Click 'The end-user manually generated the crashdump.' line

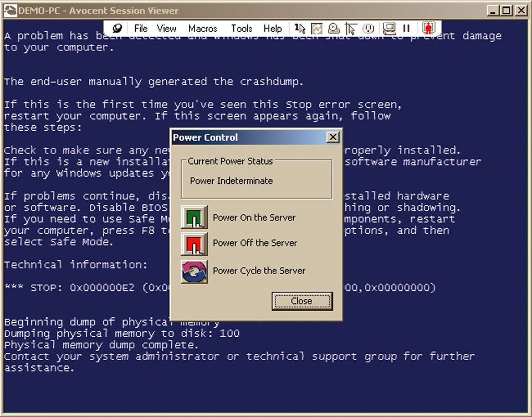[154, 82]
